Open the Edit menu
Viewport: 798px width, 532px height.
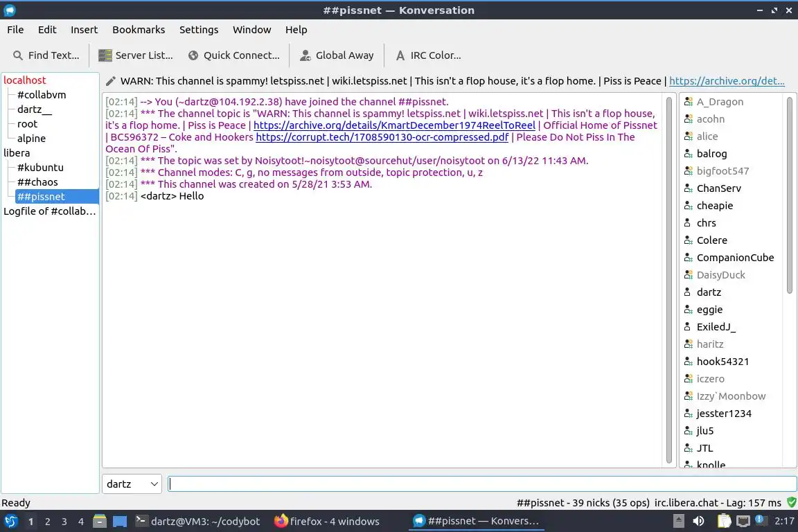(x=47, y=30)
